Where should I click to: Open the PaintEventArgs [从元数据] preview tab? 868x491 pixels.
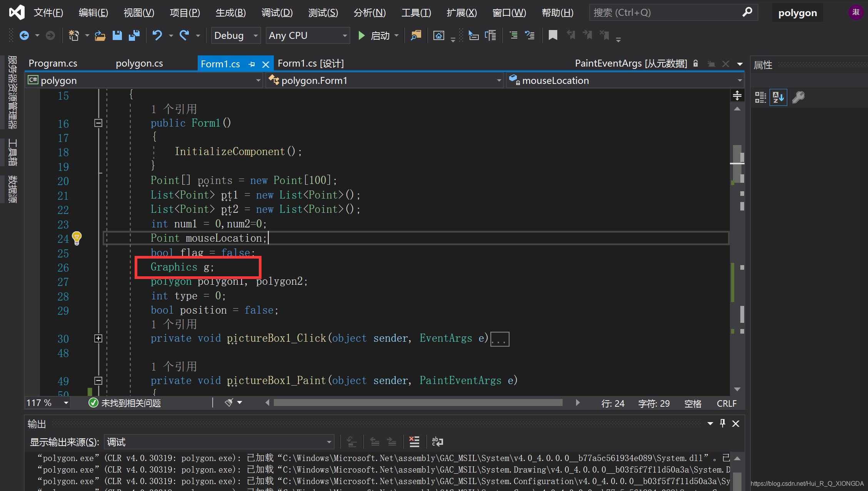click(x=631, y=63)
